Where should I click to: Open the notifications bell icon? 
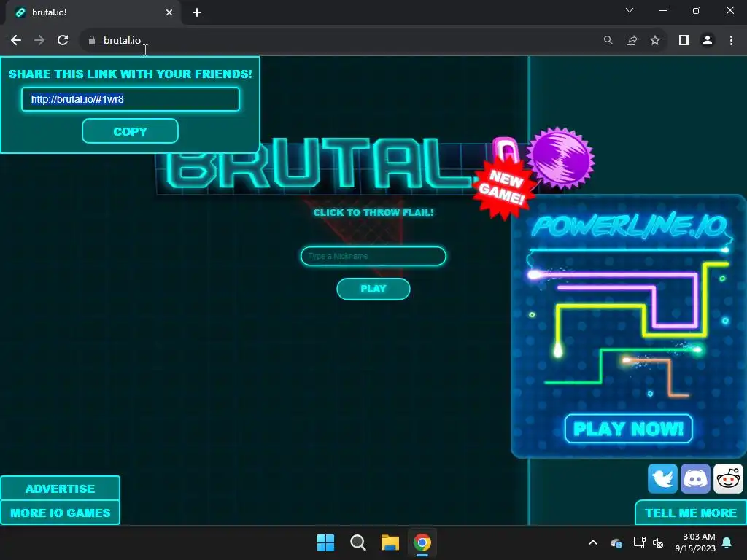pyautogui.click(x=727, y=542)
